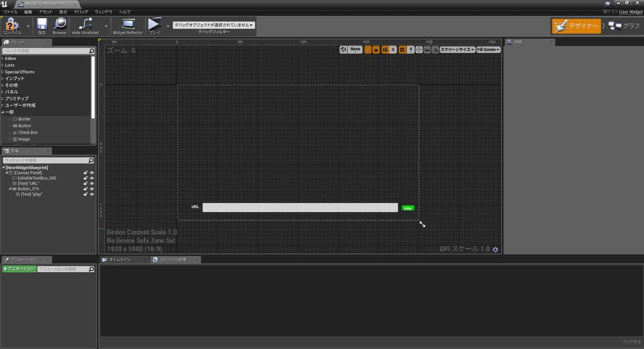Toggle visibility of Button_379 row

click(x=92, y=189)
